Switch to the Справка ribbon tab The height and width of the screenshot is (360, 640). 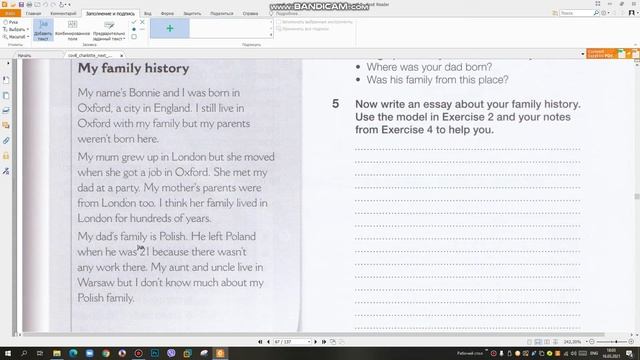(250, 13)
